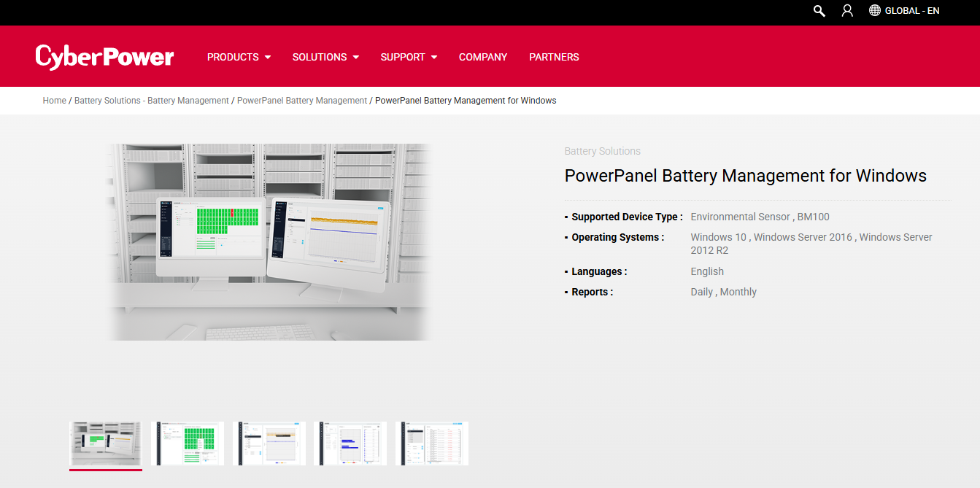980x488 pixels.
Task: Click PowerPanel Battery Management for Windows breadcrumb
Action: [x=466, y=101]
